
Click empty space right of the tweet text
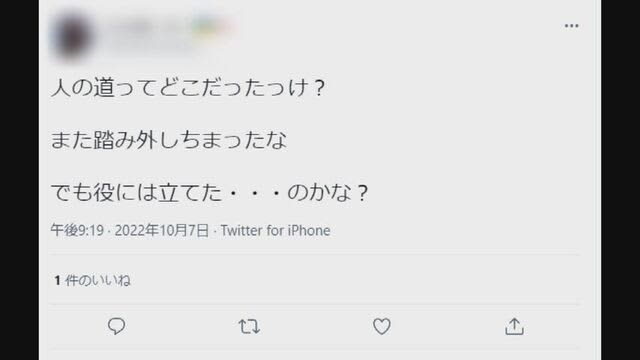point(469,139)
